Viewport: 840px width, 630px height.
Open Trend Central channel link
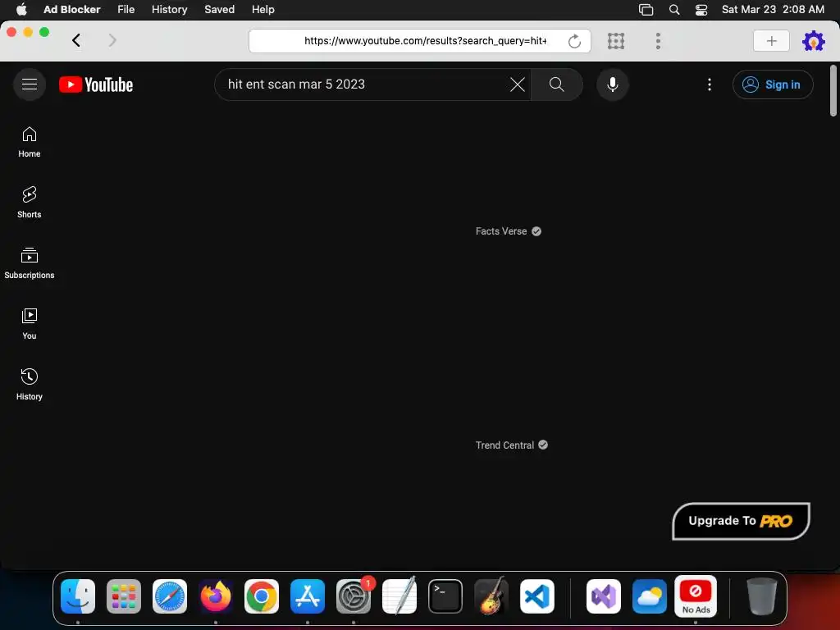pyautogui.click(x=504, y=445)
